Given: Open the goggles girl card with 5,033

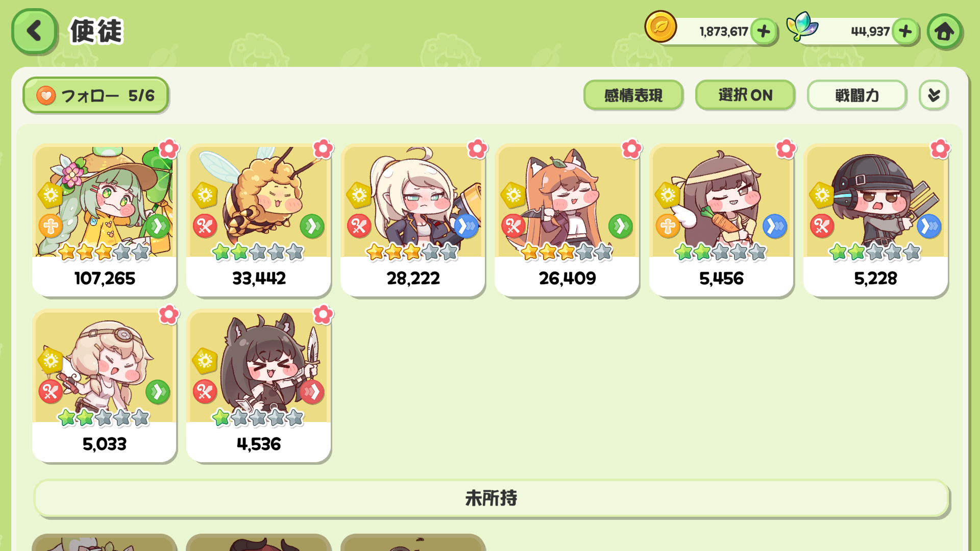Looking at the screenshot, I should pyautogui.click(x=104, y=386).
